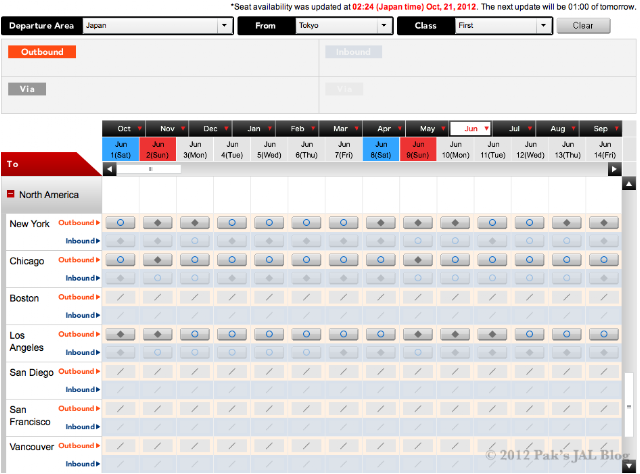This screenshot has width=640, height=474.
Task: Click New York Inbound circle for Jun 9(Sun)
Action: [x=418, y=241]
